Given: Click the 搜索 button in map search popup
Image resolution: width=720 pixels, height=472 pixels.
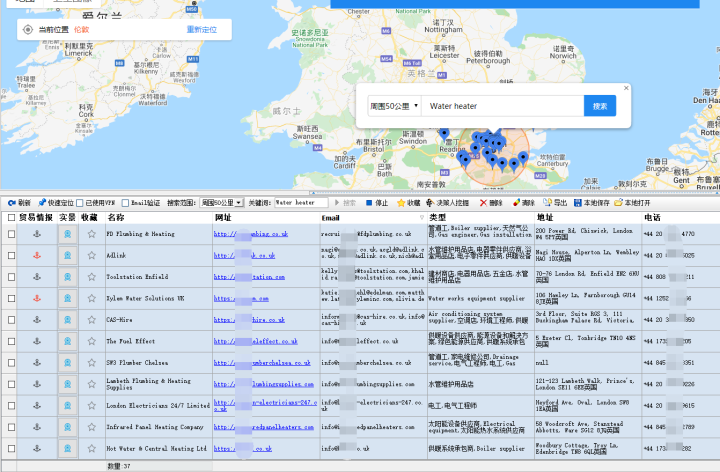Looking at the screenshot, I should 600,106.
